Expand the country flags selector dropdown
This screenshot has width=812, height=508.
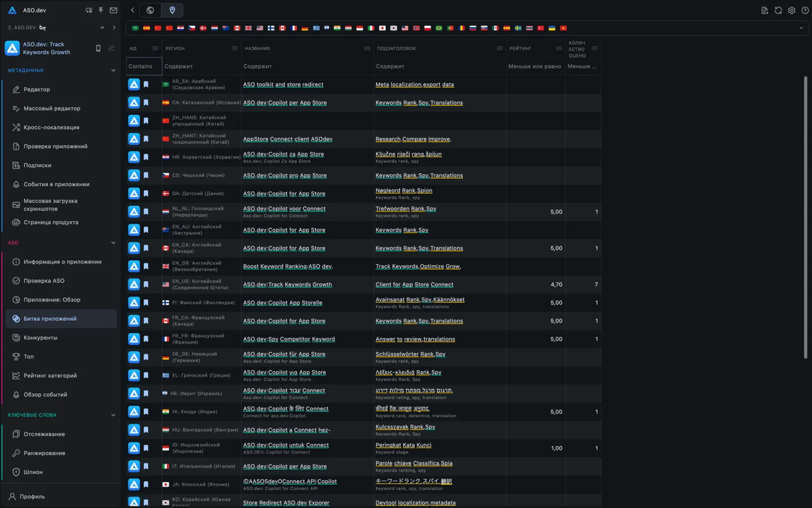click(x=801, y=28)
